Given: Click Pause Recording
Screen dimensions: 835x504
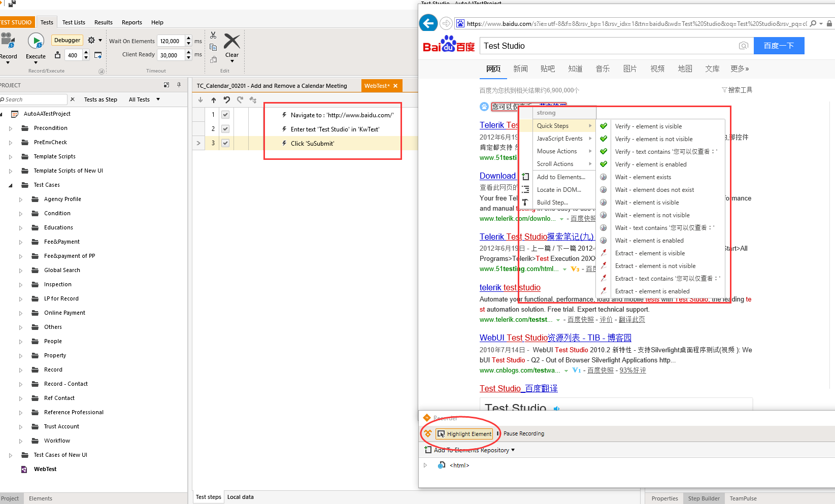Looking at the screenshot, I should [520, 433].
